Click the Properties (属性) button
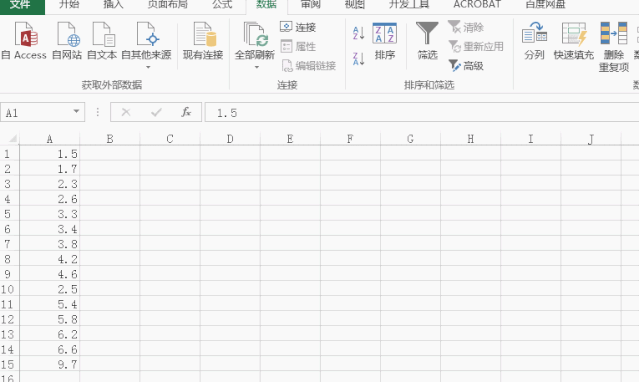This screenshot has height=382, width=639. (298, 46)
